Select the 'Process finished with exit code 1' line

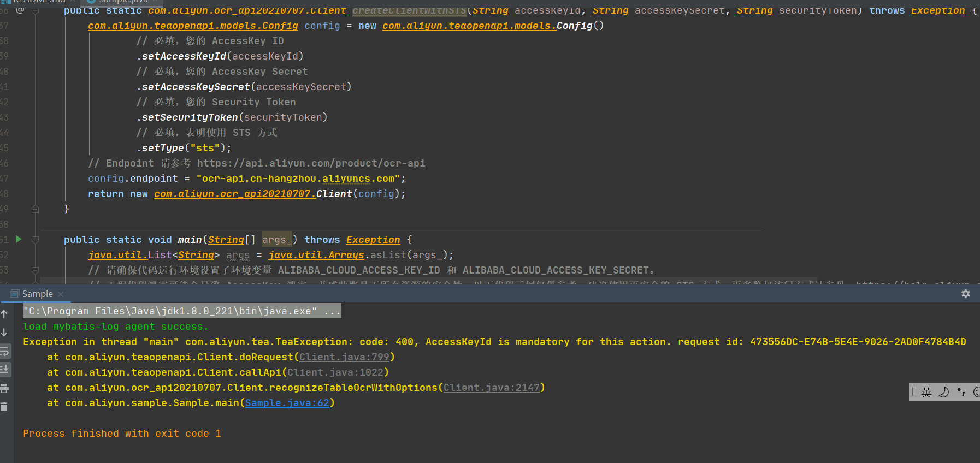[x=122, y=434]
